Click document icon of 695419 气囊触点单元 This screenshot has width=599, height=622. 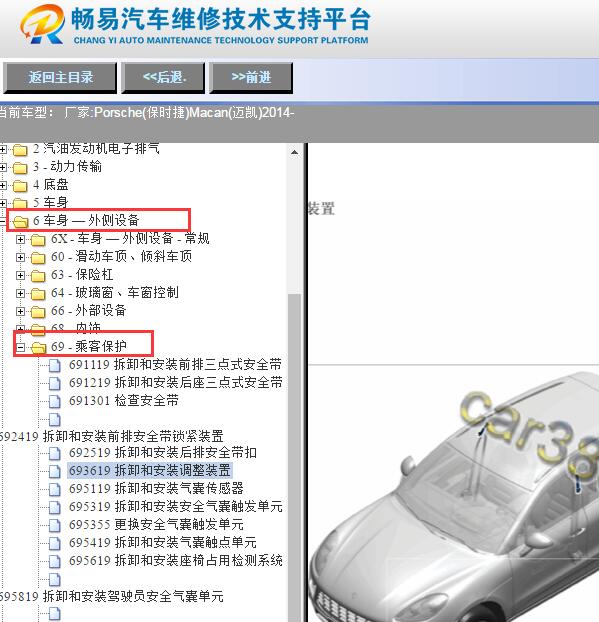pos(55,543)
